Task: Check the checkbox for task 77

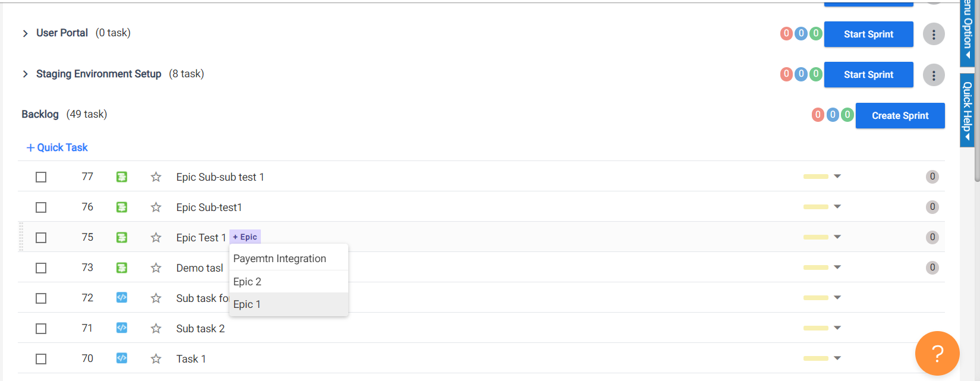Action: click(x=41, y=177)
